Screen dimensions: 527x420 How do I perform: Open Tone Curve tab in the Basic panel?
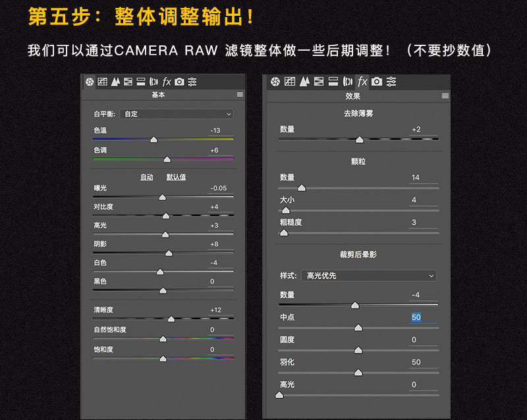point(102,82)
